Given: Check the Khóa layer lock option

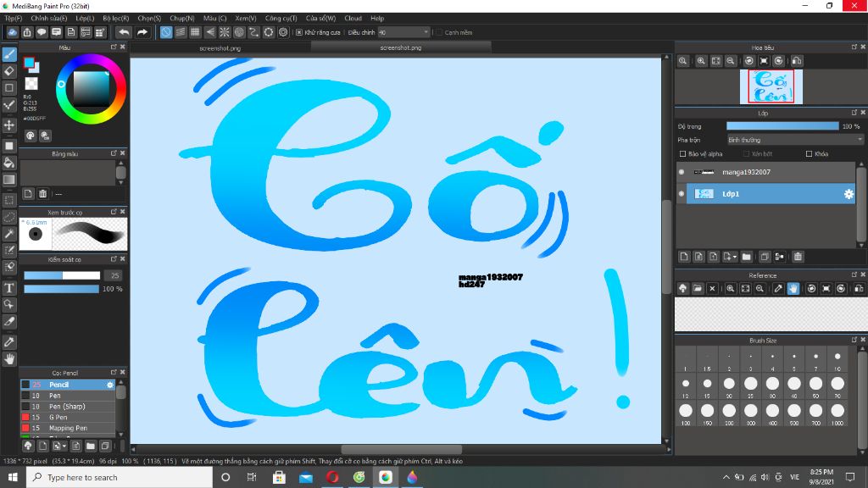Looking at the screenshot, I should click(x=809, y=154).
